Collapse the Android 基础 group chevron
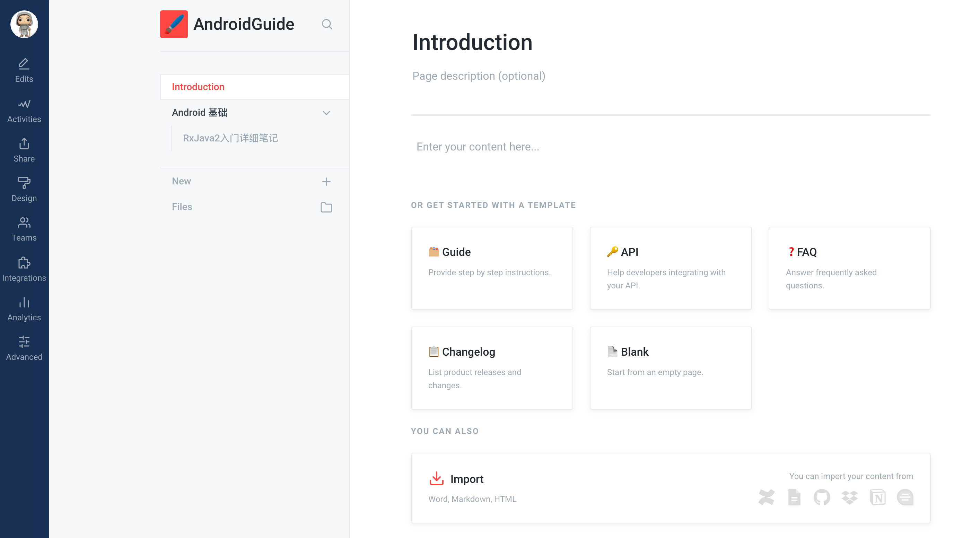The width and height of the screenshot is (980, 538). [x=326, y=113]
